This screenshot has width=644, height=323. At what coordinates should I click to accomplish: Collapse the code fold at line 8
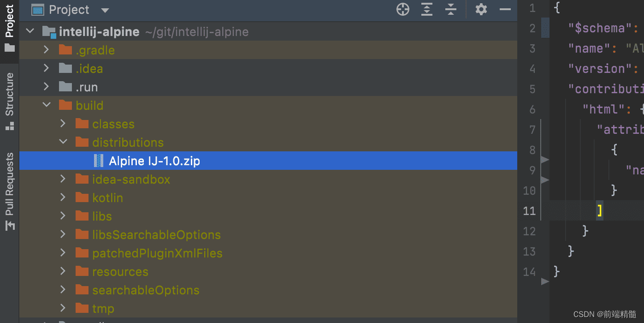(544, 160)
